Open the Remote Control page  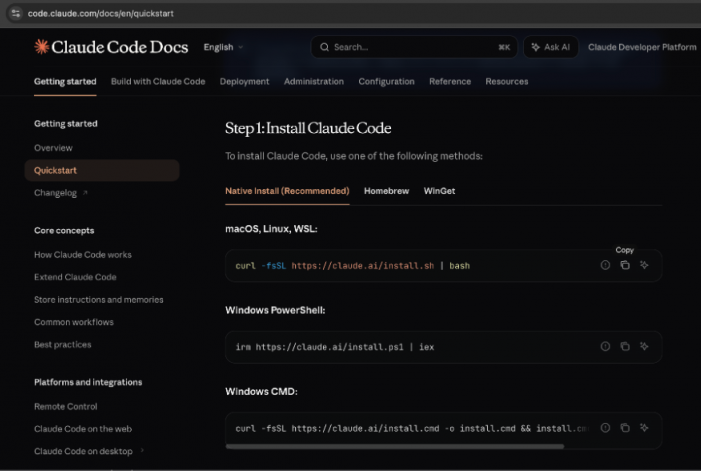tap(66, 406)
